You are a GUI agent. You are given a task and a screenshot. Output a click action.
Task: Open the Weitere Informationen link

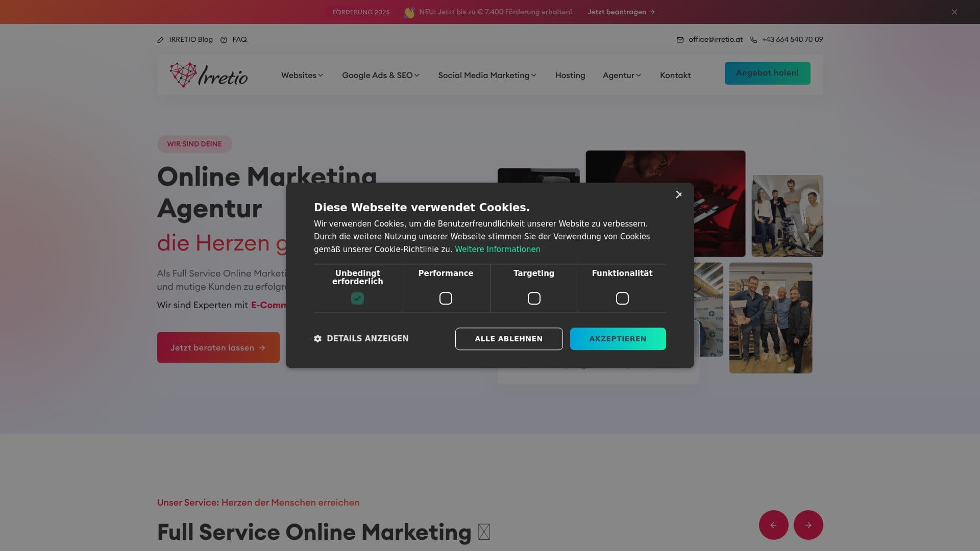(497, 249)
